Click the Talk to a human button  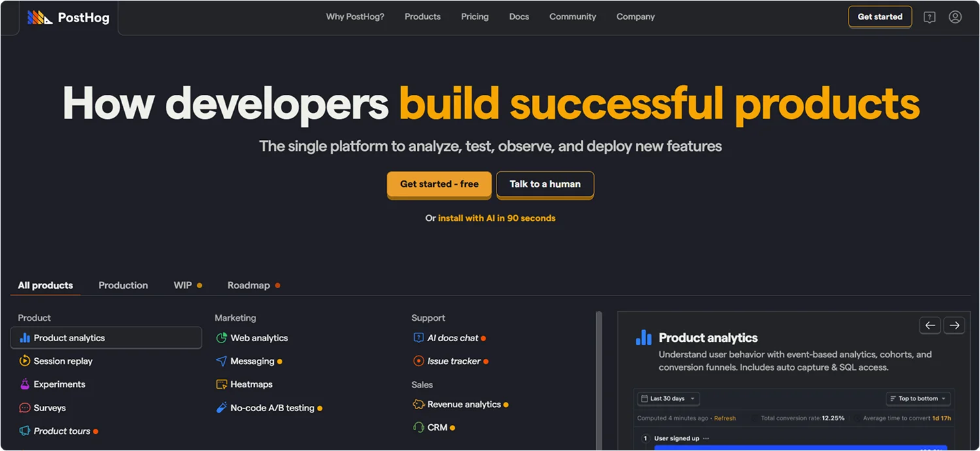[546, 184]
